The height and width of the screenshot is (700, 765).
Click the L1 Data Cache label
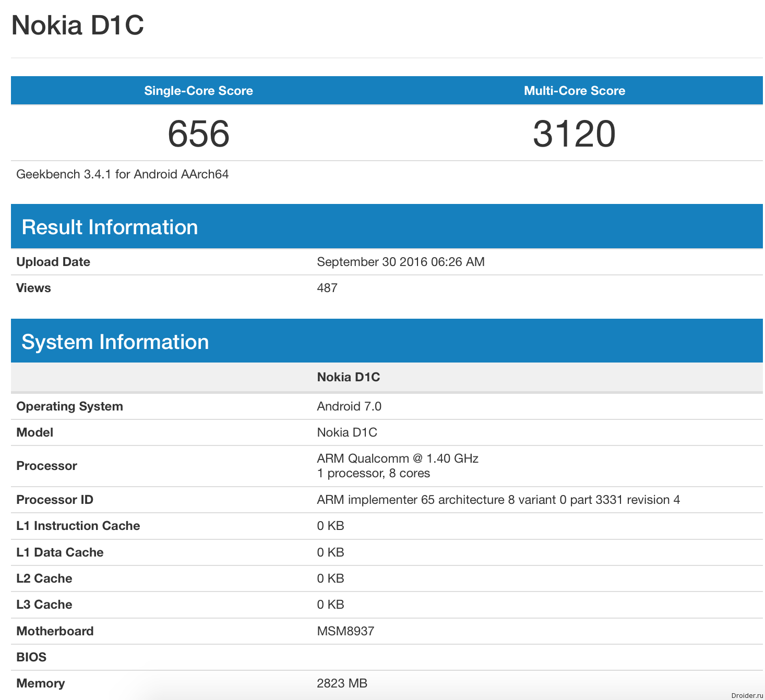pyautogui.click(x=60, y=552)
